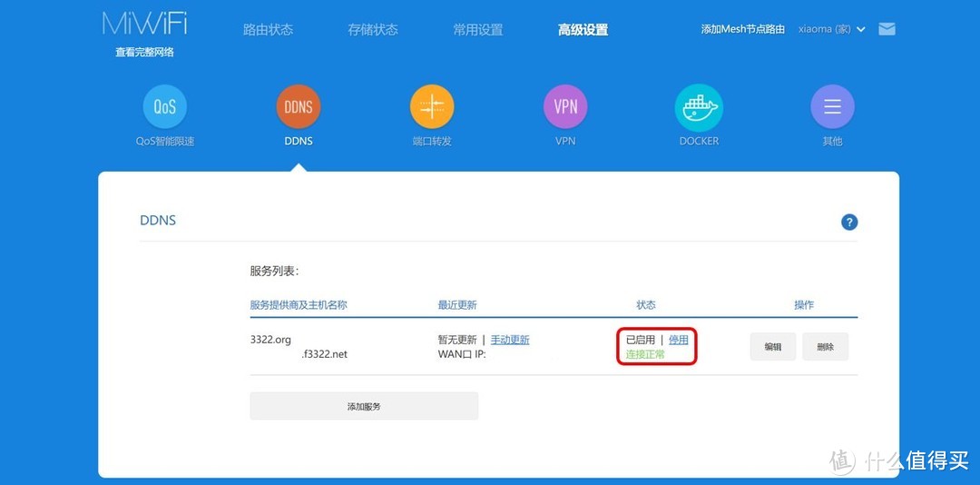Open the DOCKER whale icon

coord(699,107)
